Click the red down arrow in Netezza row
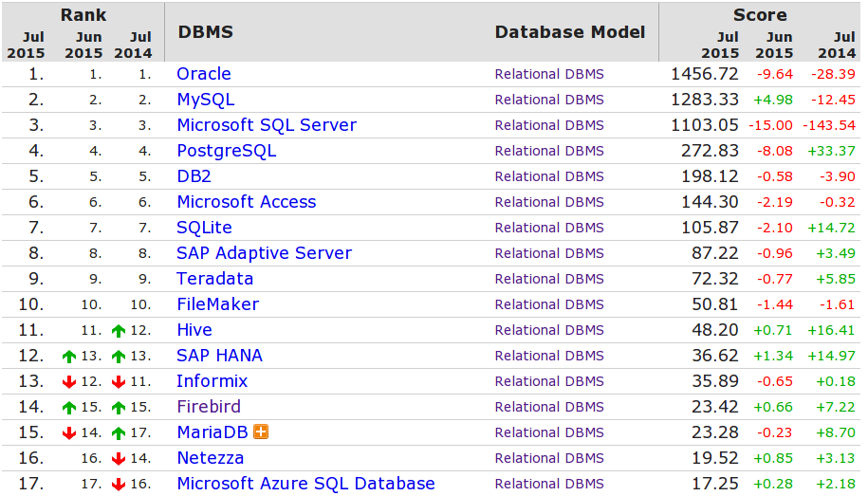The height and width of the screenshot is (496, 868). pos(118,458)
